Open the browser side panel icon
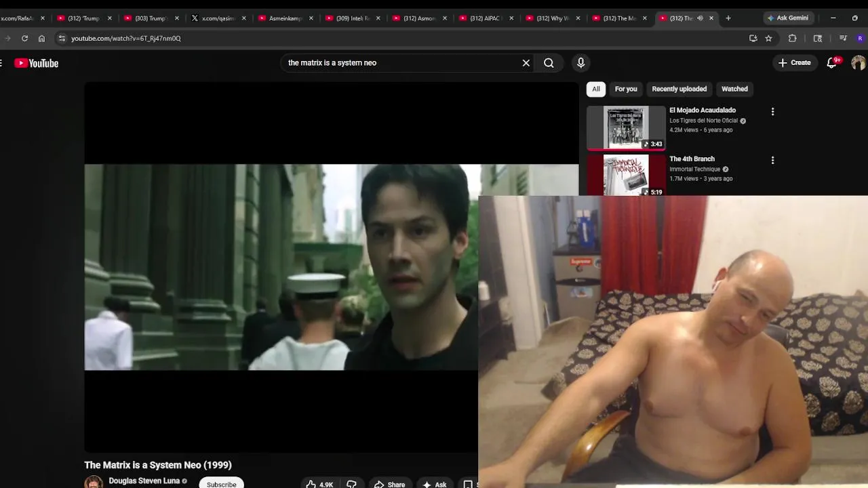 pyautogui.click(x=818, y=39)
